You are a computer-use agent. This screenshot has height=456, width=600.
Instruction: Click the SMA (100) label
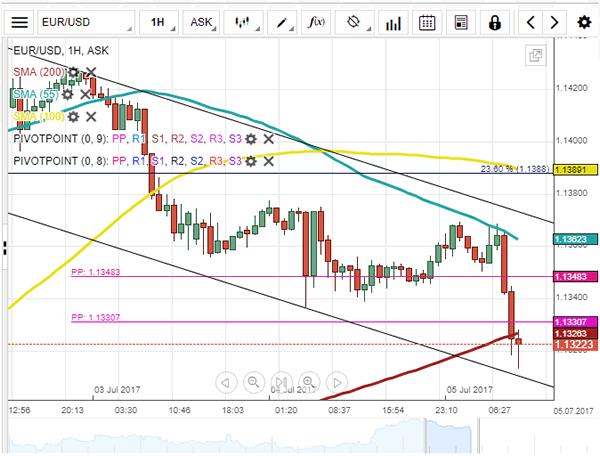click(x=39, y=116)
